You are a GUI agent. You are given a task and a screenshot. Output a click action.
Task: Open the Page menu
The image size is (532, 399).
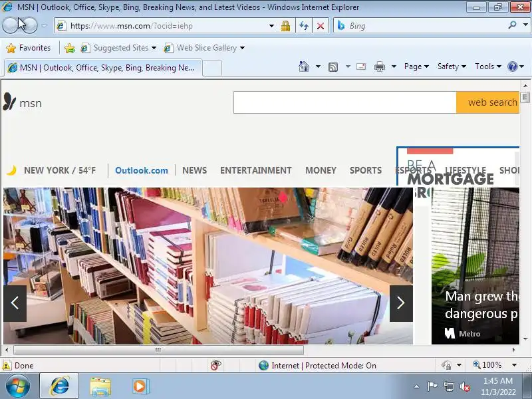pos(417,66)
